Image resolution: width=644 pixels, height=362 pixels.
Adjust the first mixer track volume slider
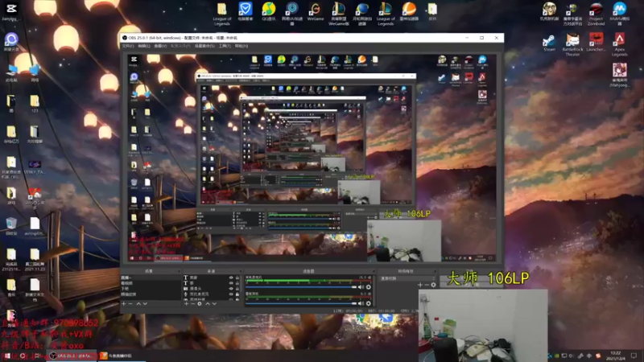tap(301, 287)
